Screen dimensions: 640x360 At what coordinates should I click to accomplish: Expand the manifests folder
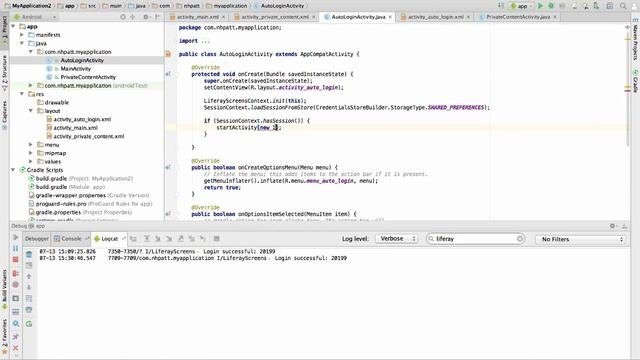[x=22, y=35]
